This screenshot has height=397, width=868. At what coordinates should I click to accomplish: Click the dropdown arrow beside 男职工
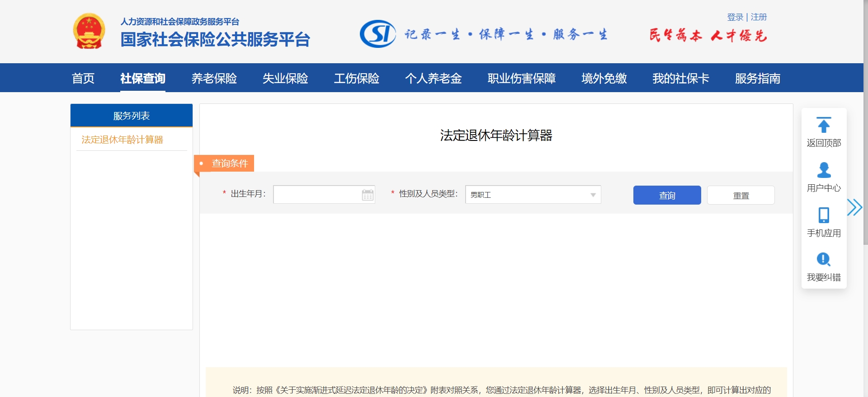click(x=593, y=195)
